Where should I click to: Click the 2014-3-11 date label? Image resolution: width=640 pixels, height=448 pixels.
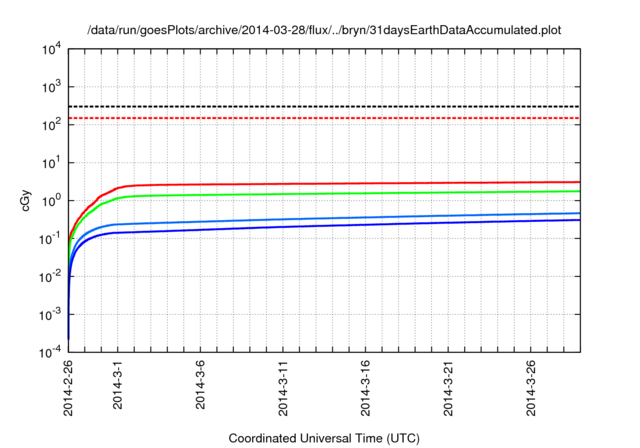283,388
